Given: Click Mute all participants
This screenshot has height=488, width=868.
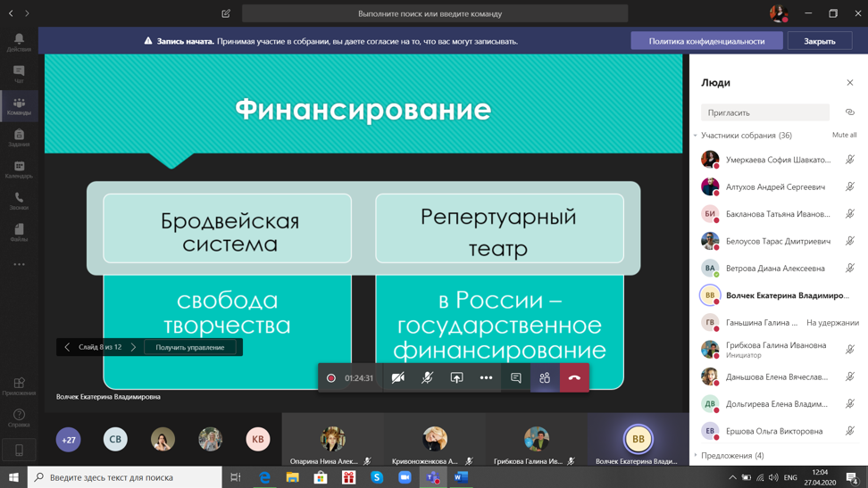Looking at the screenshot, I should (844, 135).
